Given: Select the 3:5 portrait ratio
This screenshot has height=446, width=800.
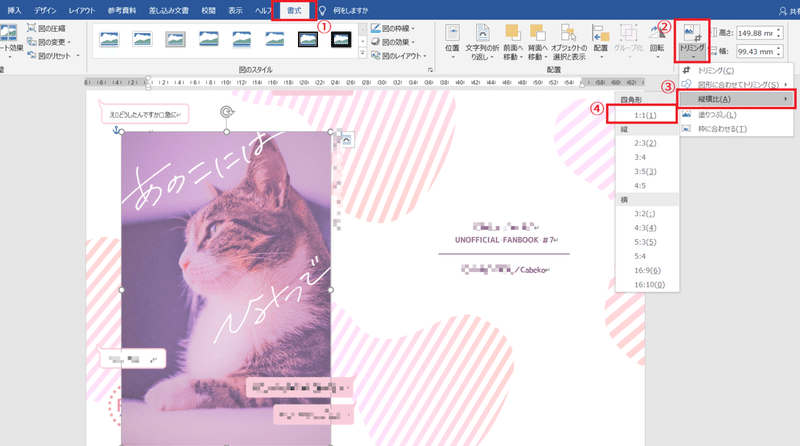Looking at the screenshot, I should 646,171.
